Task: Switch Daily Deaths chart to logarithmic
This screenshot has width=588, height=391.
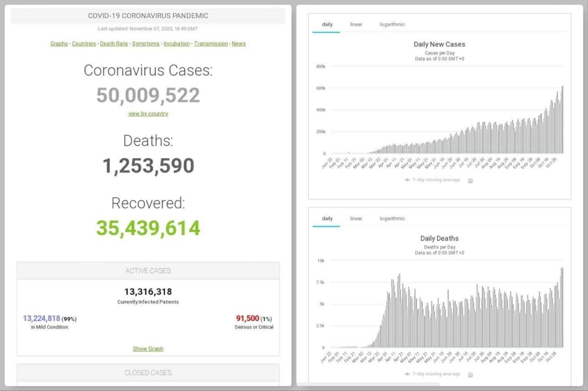Action: point(392,219)
